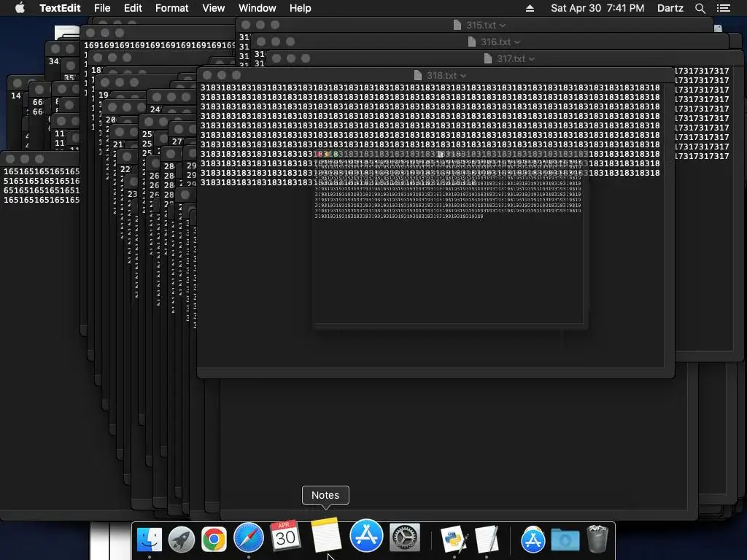
Task: Click the date and time in the menu bar
Action: [597, 8]
